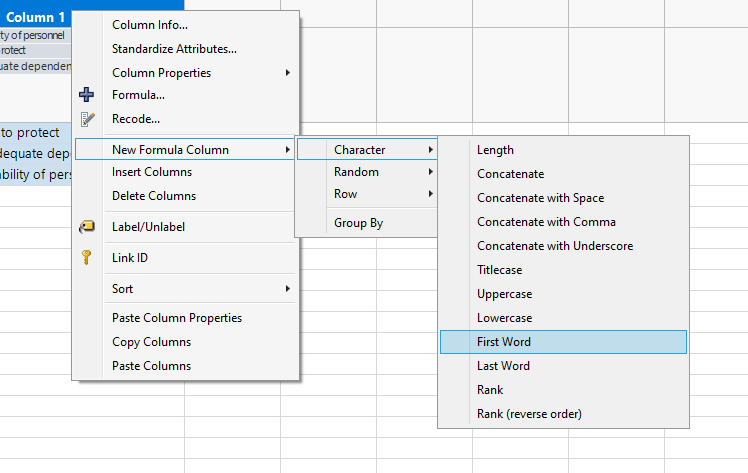Image resolution: width=748 pixels, height=473 pixels.
Task: Click the Column 1 header
Action: pos(36,17)
